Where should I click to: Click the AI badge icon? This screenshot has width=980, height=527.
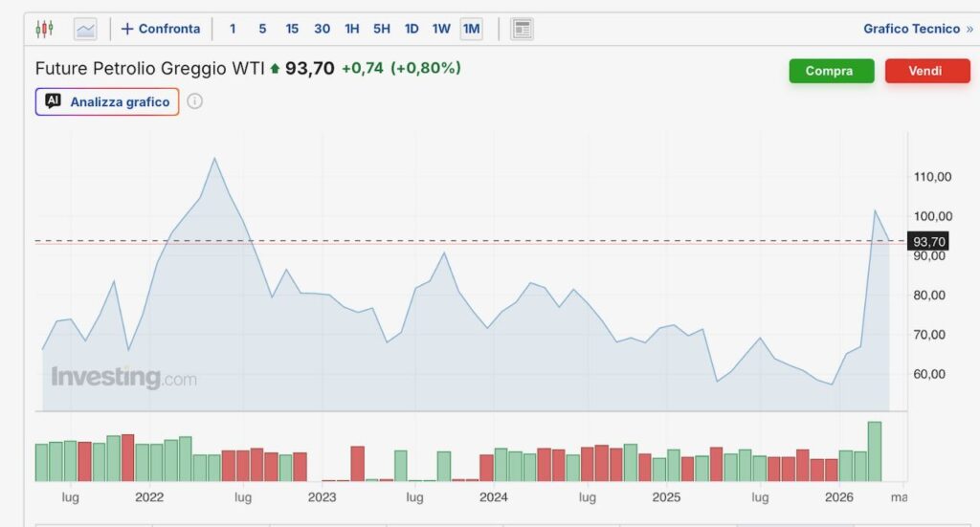[x=54, y=101]
